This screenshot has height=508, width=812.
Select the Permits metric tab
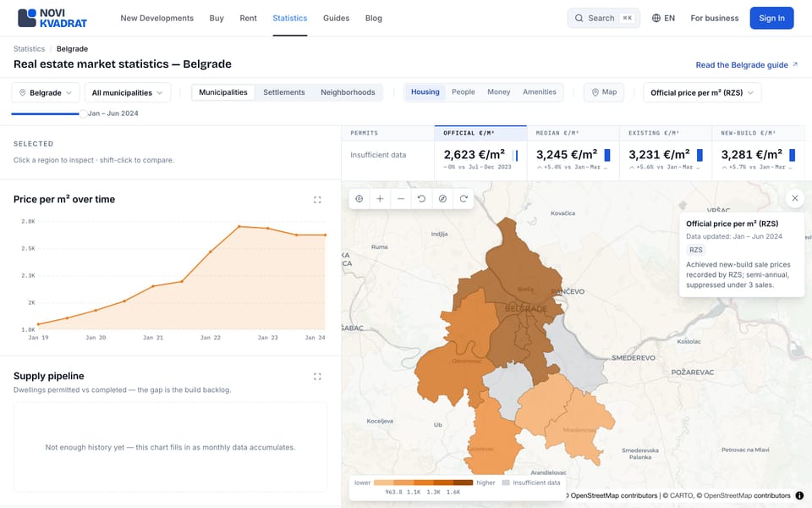pos(388,152)
